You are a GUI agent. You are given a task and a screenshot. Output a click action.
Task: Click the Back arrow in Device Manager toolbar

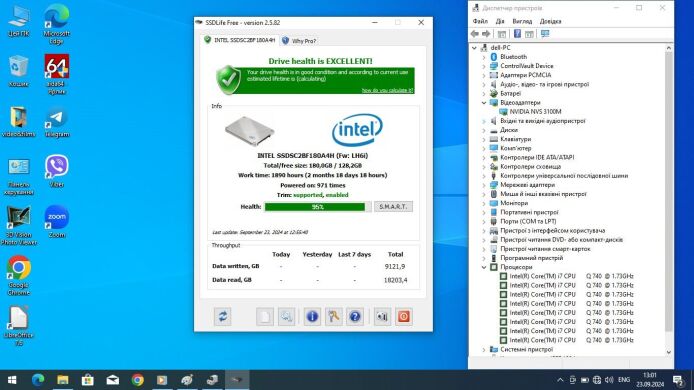(x=475, y=34)
